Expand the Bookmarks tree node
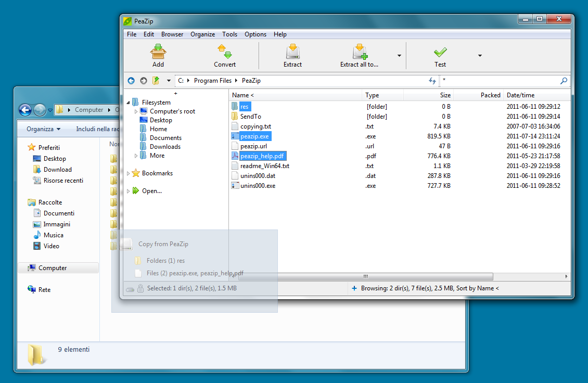 pyautogui.click(x=129, y=173)
